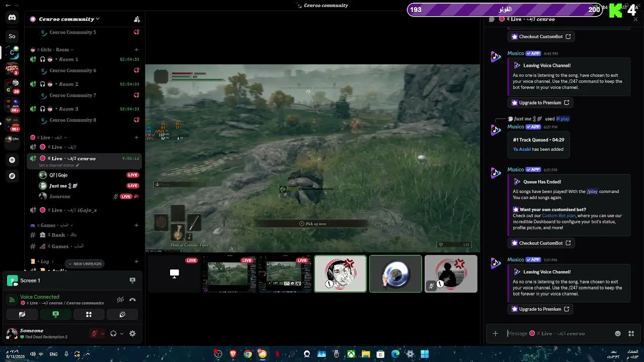Screen dimensions: 644x362
Task: Open the Custom Bot plan link
Action: click(x=558, y=216)
